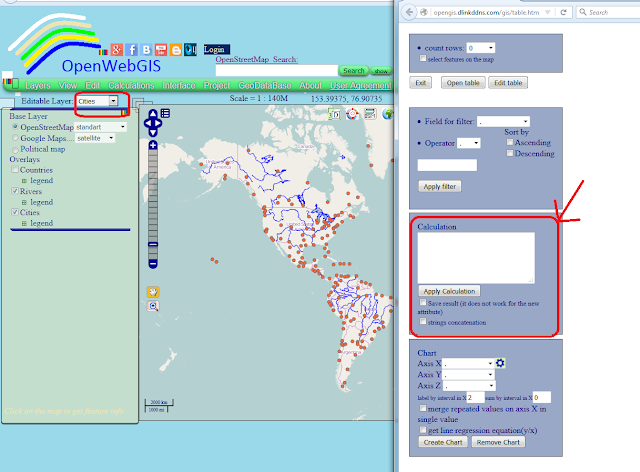Select the hand pan tool
This screenshot has height=472, width=640.
point(153,292)
